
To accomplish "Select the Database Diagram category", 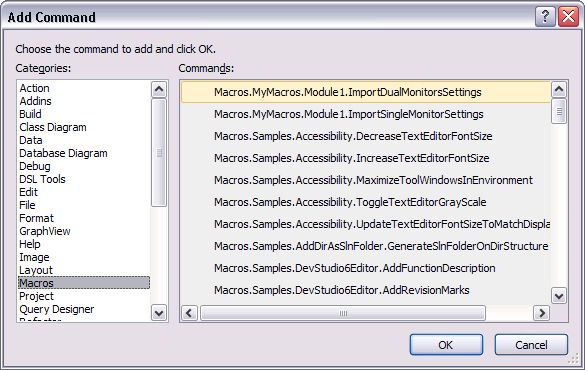I will (84, 153).
